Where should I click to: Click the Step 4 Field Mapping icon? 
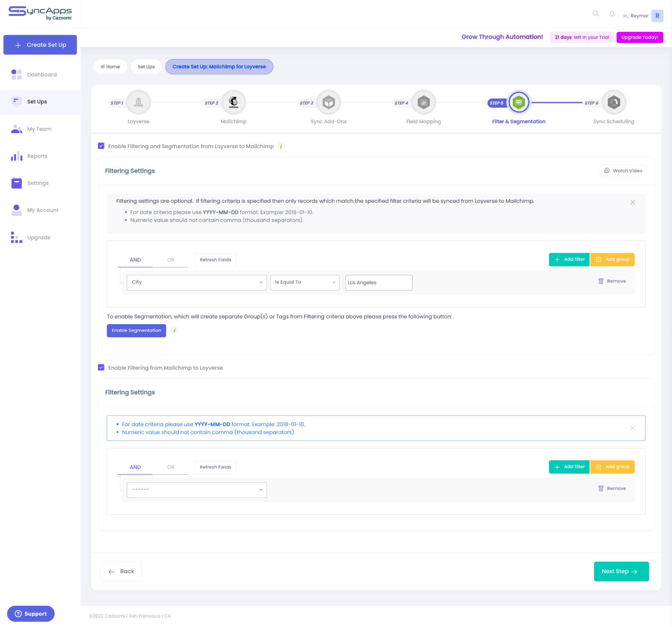point(424,102)
